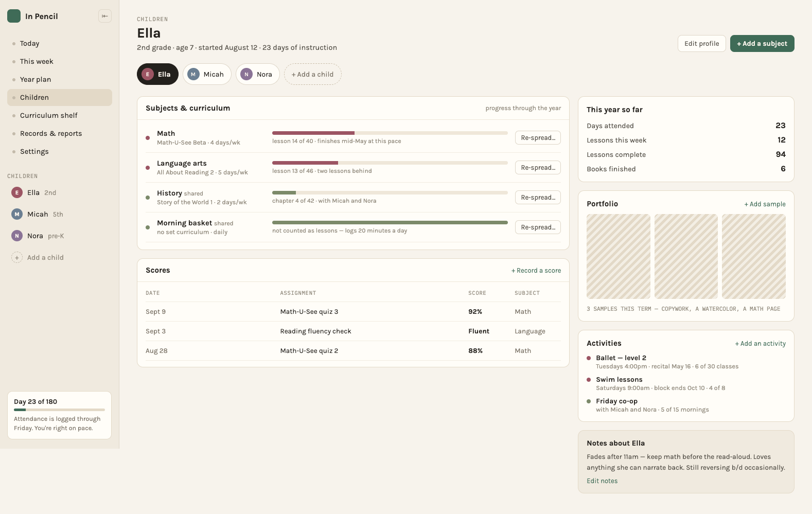
Task: Click Micah's avatar in the sidebar children list
Action: 17,214
